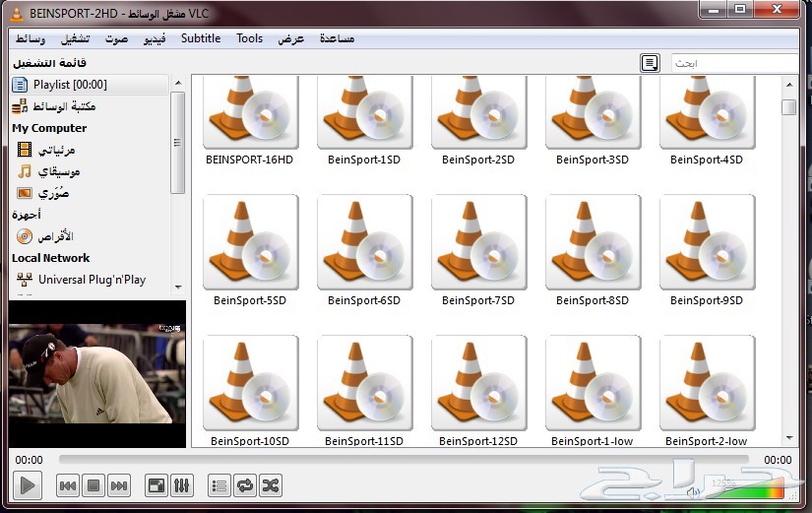Mute audio with the speaker icon
Viewport: 812px width, 513px height.
[693, 492]
